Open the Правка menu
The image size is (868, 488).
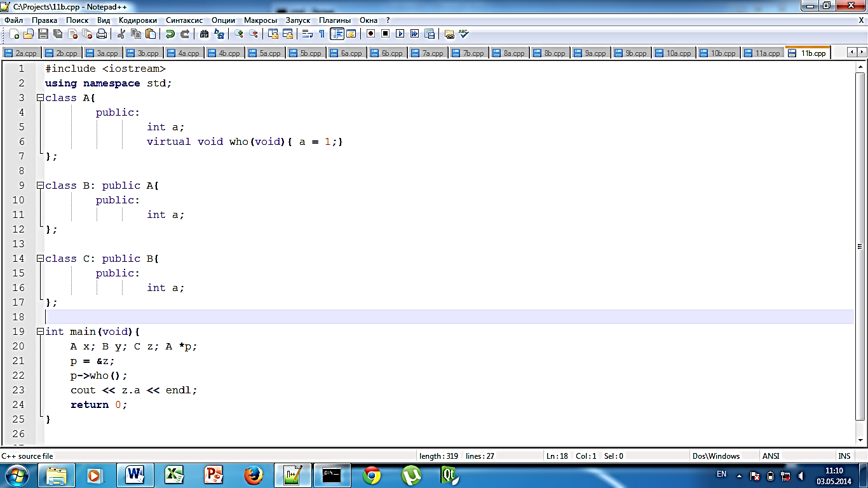pyautogui.click(x=44, y=20)
